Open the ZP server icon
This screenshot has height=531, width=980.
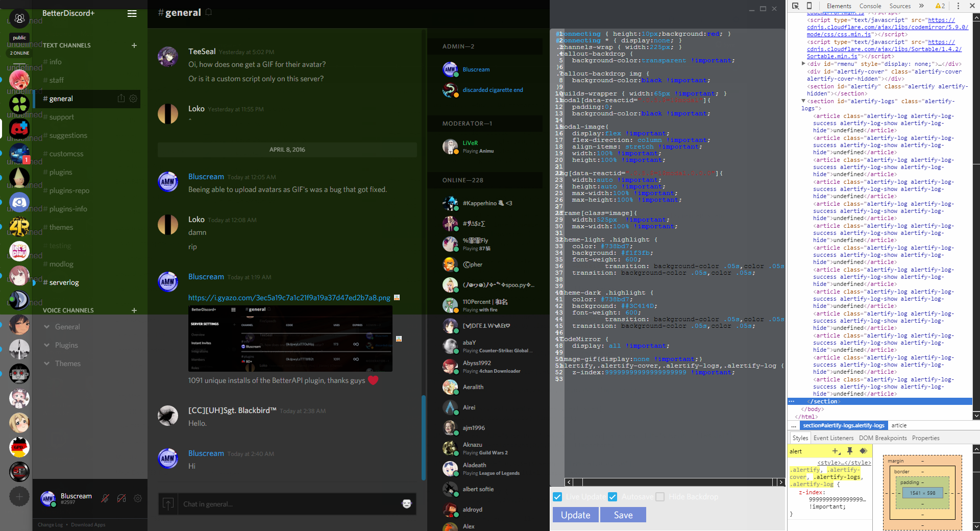(x=19, y=227)
